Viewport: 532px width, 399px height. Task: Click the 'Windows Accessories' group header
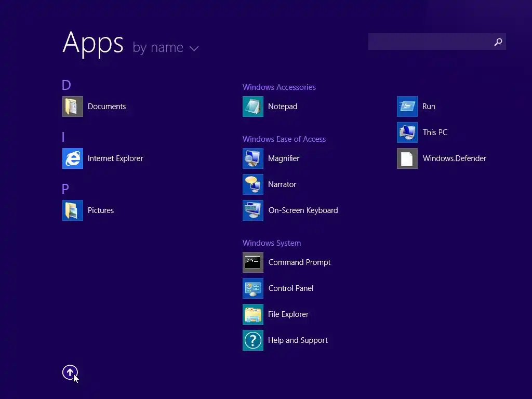pos(279,87)
